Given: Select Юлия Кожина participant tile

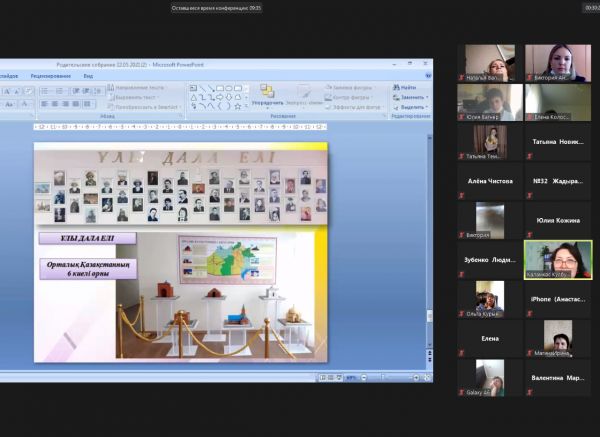Looking at the screenshot, I should pos(557,221).
